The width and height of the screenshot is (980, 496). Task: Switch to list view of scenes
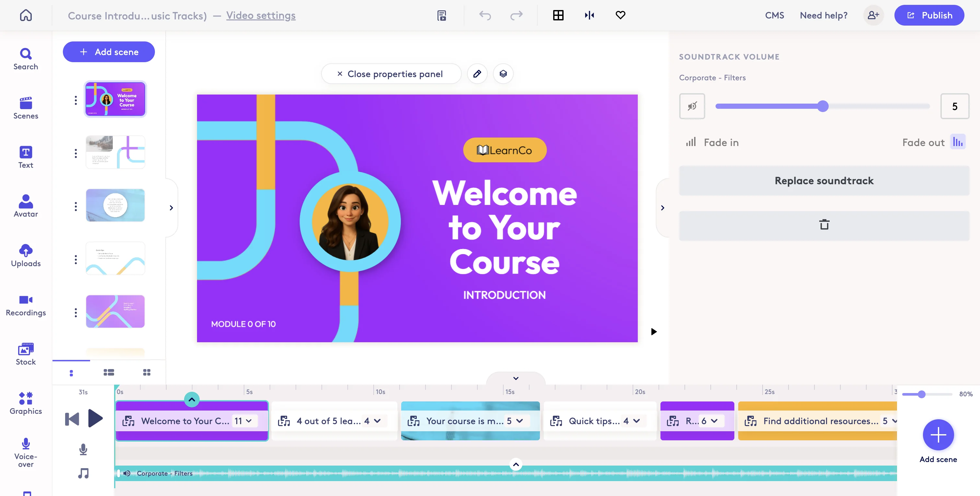coord(109,372)
